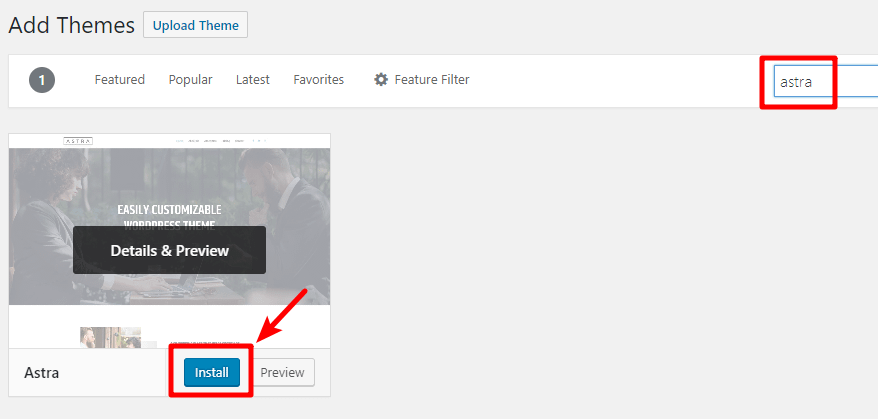Image resolution: width=878 pixels, height=419 pixels.
Task: Open the Featured themes tab
Action: tap(120, 80)
